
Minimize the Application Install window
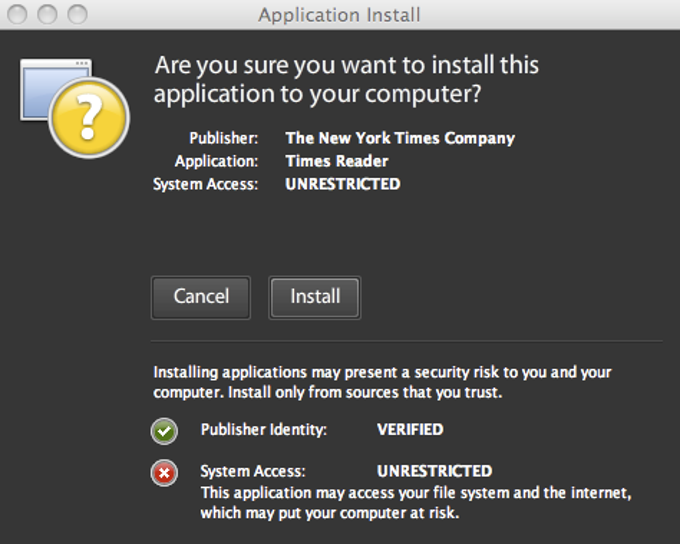47,14
